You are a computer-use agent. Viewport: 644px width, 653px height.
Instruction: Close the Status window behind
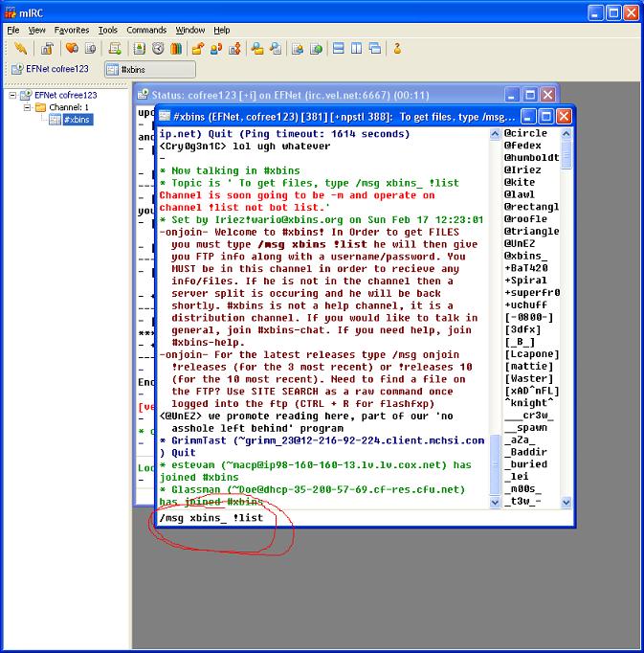coord(548,95)
